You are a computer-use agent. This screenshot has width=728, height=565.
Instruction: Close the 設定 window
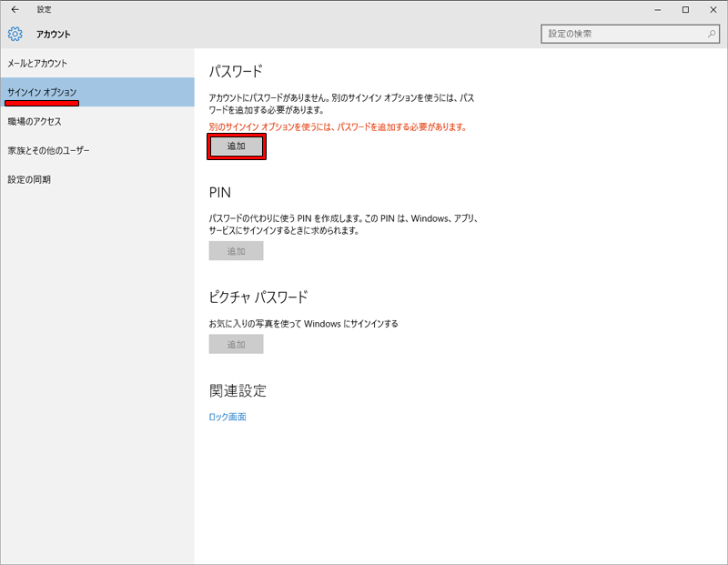coord(713,9)
